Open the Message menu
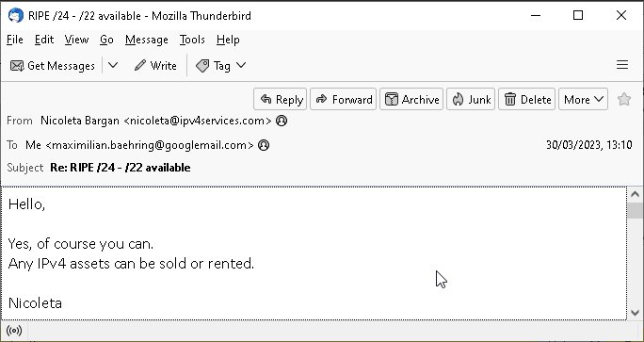644x342 pixels. (x=147, y=40)
